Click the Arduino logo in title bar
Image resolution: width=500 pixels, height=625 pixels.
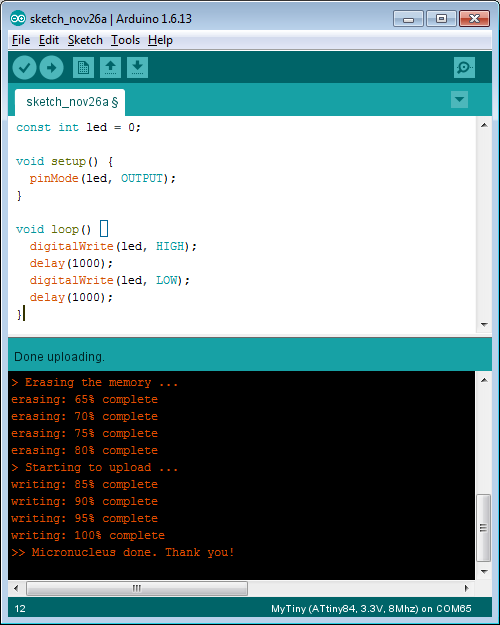(x=18, y=18)
